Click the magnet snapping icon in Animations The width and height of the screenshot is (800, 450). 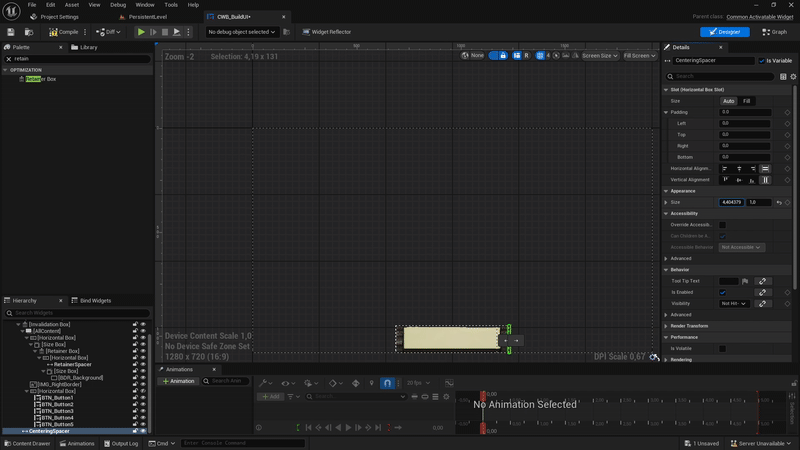[x=387, y=383]
